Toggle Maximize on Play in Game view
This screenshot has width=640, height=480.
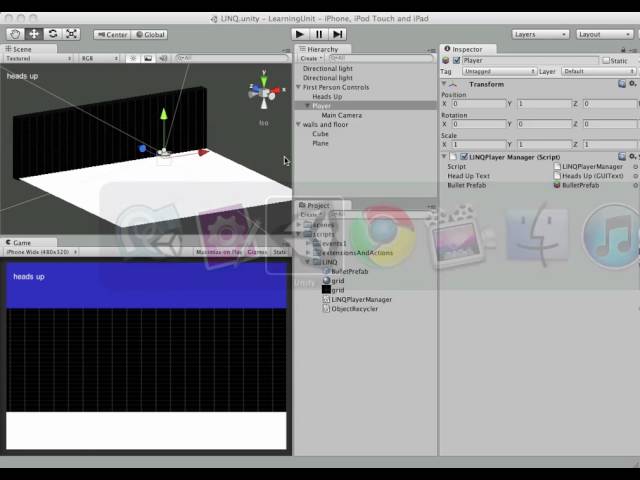coord(218,252)
